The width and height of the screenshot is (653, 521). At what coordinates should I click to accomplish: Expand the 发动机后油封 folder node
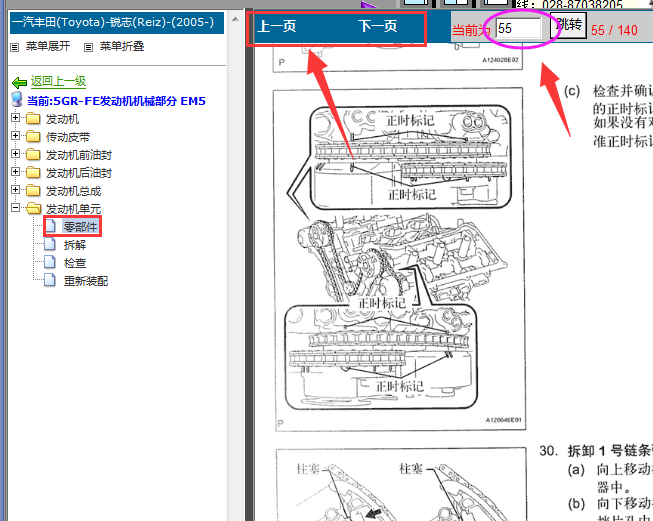pyautogui.click(x=15, y=172)
